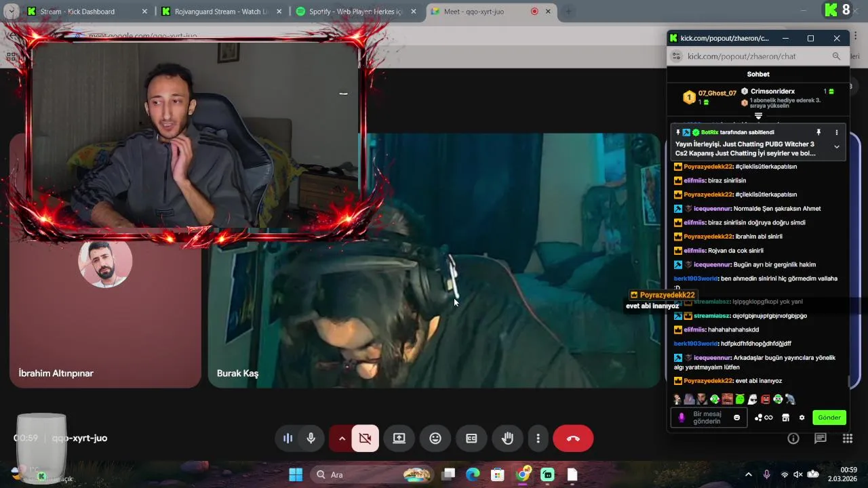Open the pinned message three-dot menu
The height and width of the screenshot is (488, 868).
pyautogui.click(x=837, y=133)
